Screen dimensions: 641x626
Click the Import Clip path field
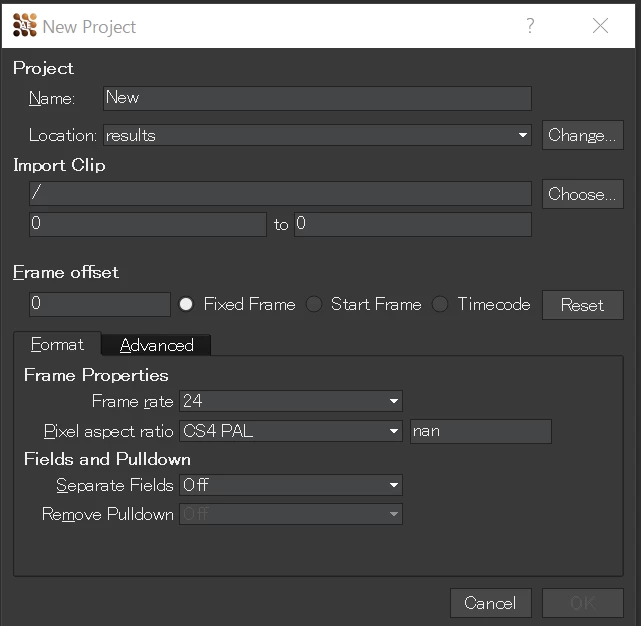point(280,194)
